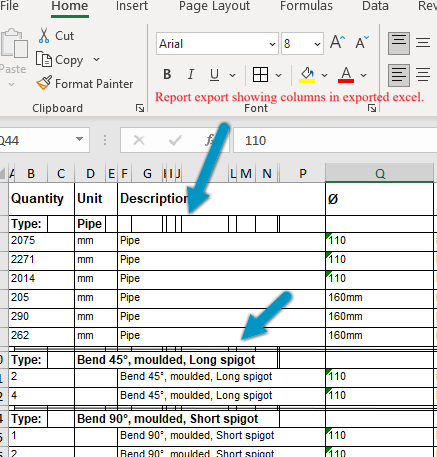Click Bend 45° description in quantity 4 row
The image size is (437, 457).
[221, 396]
